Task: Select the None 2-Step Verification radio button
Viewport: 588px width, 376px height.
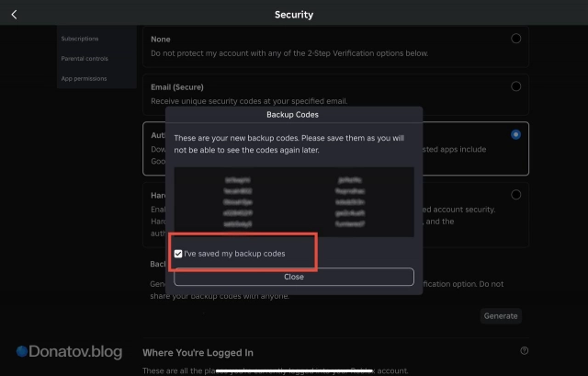Action: (x=515, y=39)
